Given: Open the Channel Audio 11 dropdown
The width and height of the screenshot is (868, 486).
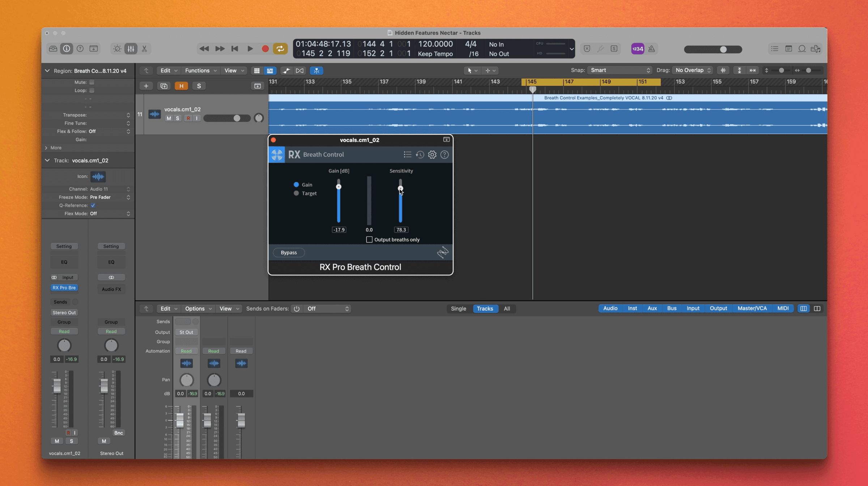Looking at the screenshot, I should 110,189.
